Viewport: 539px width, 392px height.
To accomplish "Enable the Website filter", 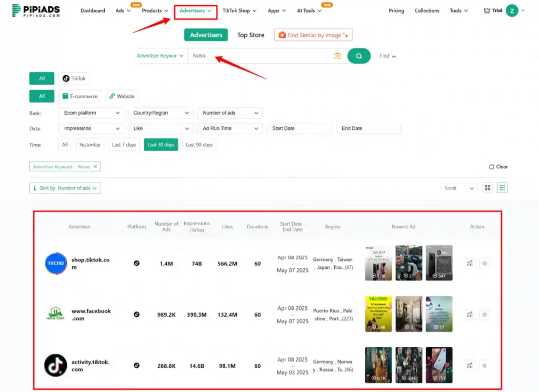I will (122, 96).
